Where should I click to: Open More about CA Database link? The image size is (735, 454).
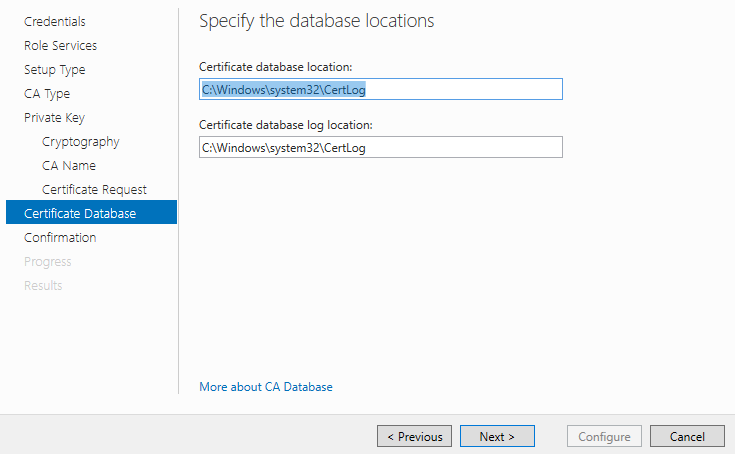coord(266,387)
